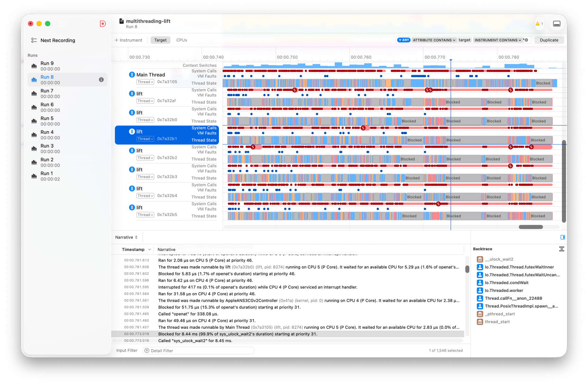Viewport: 588px width, 385px height.
Task: Select the row 'Called "sys_ulock_wait2" for 8.45 ms'
Action: 287,341
